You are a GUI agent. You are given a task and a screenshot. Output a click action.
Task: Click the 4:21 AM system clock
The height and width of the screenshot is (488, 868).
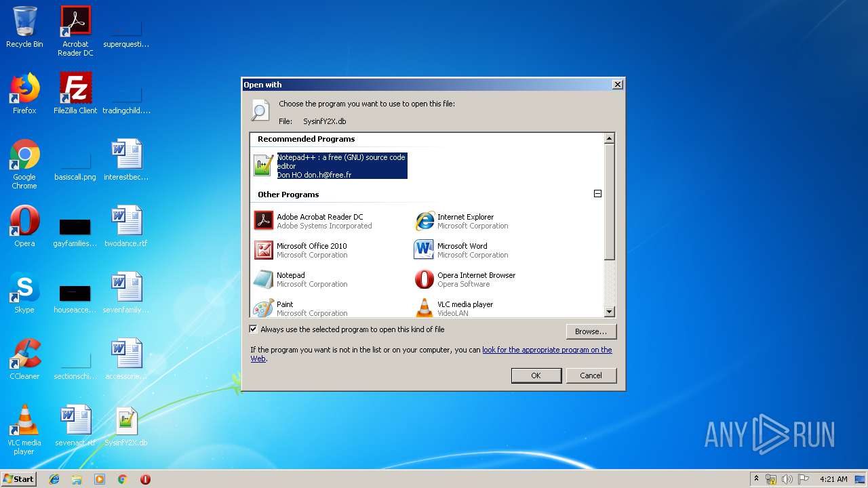tap(833, 479)
